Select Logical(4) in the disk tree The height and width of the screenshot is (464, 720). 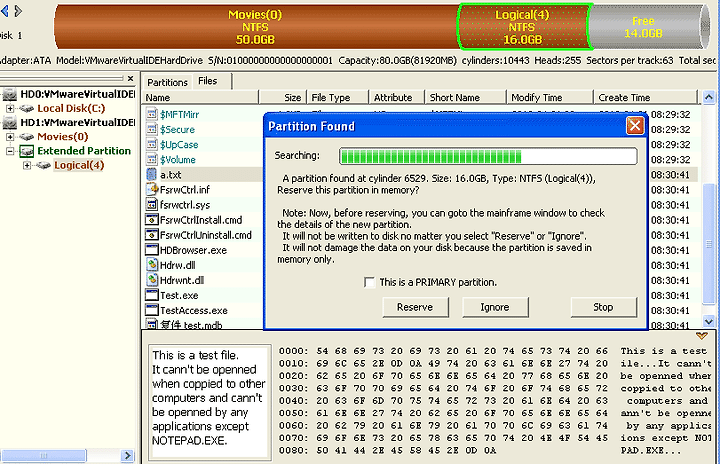click(x=79, y=165)
